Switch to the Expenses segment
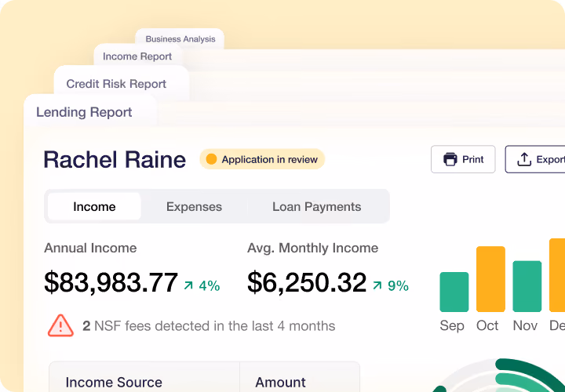This screenshot has height=392, width=565. [x=194, y=207]
